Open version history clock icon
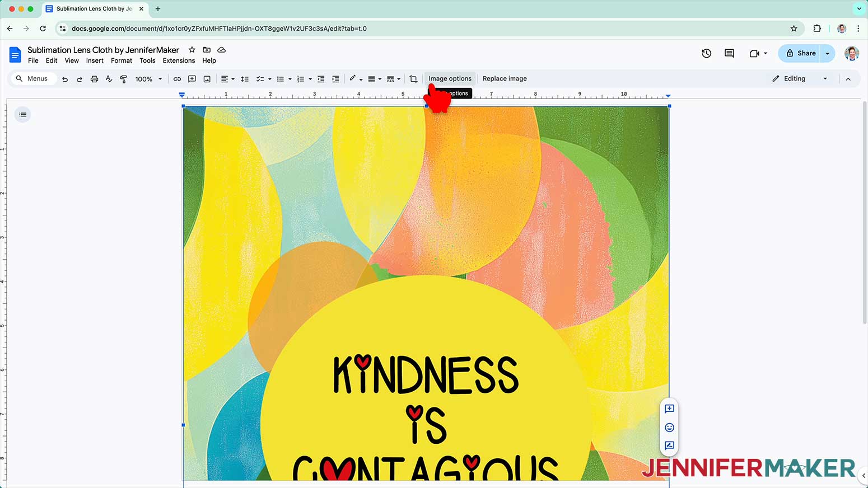Image resolution: width=868 pixels, height=488 pixels. coord(707,53)
